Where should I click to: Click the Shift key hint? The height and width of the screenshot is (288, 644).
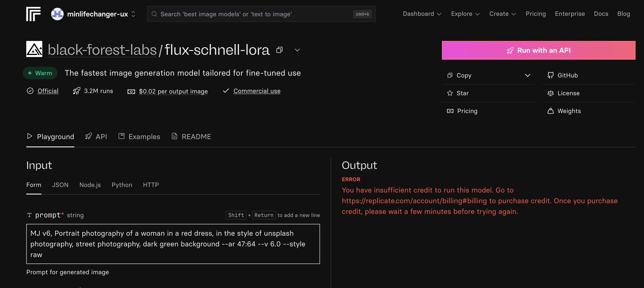tap(236, 215)
